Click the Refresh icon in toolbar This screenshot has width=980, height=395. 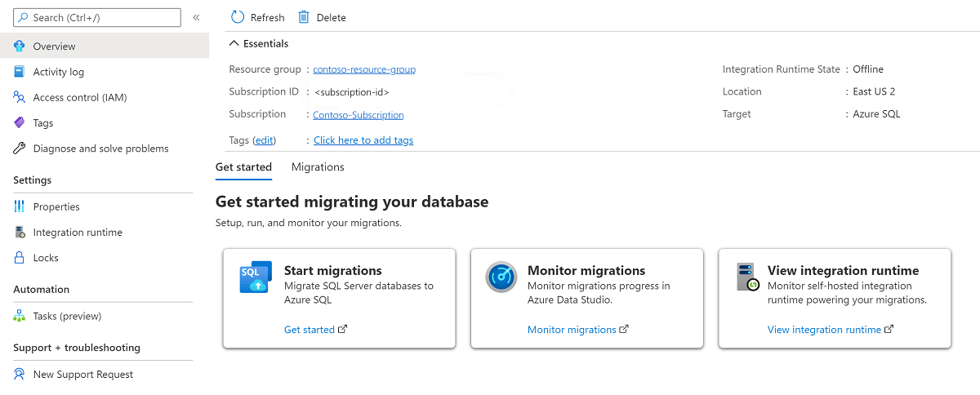tap(238, 17)
